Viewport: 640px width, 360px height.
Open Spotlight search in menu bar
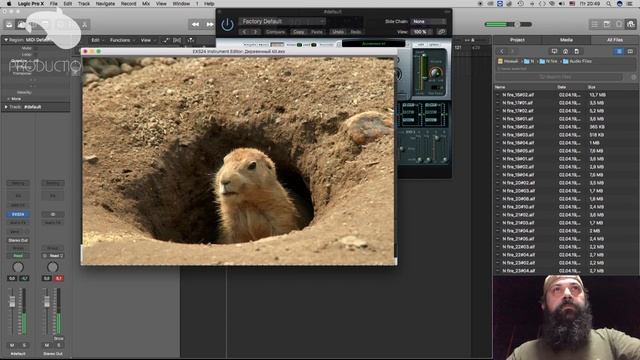tap(608, 4)
